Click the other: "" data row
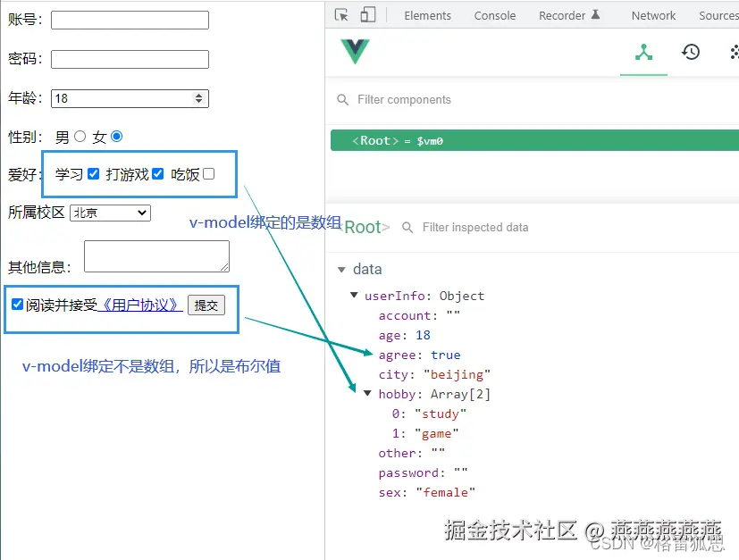The image size is (739, 560). point(411,453)
